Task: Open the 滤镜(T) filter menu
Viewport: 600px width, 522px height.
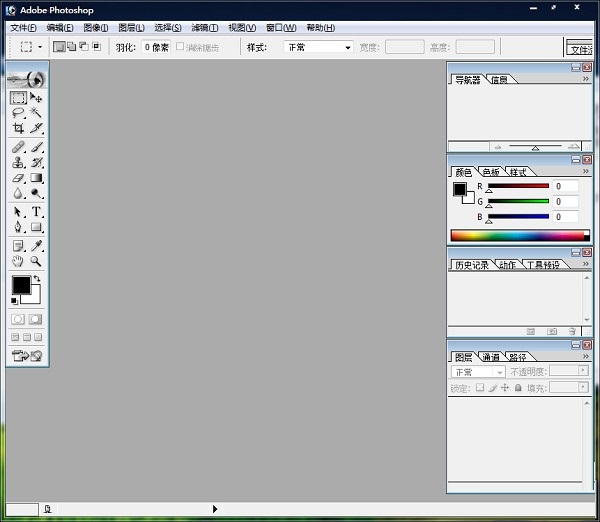Action: point(205,27)
